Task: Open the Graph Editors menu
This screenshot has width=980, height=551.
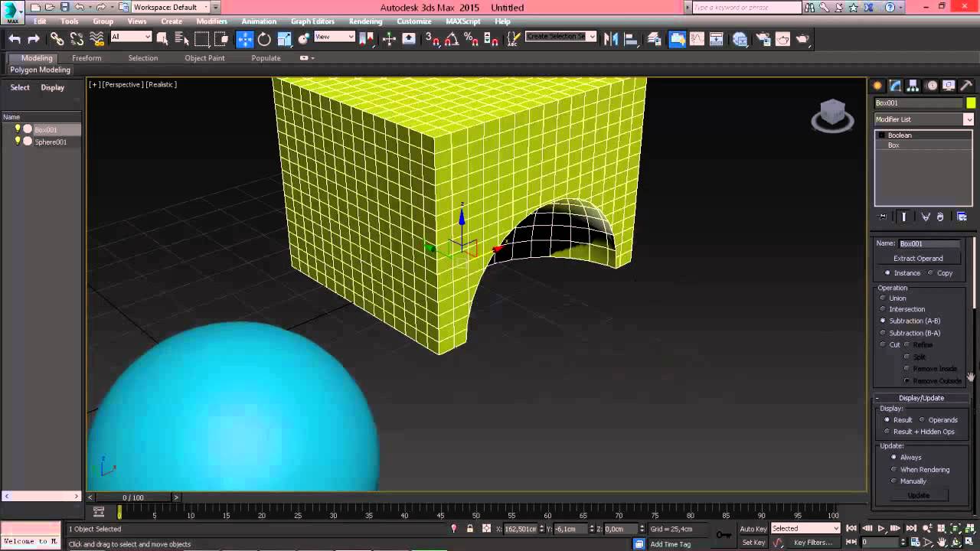Action: pyautogui.click(x=312, y=21)
